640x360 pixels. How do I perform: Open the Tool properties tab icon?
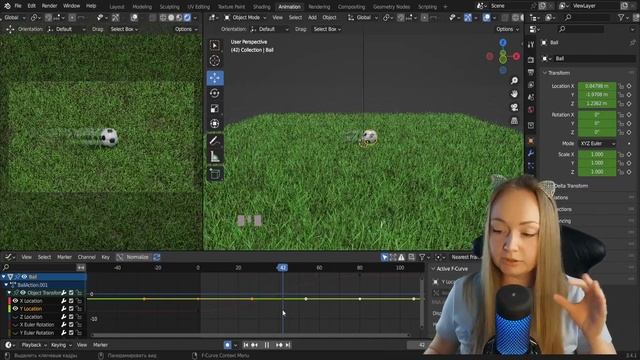[531, 45]
